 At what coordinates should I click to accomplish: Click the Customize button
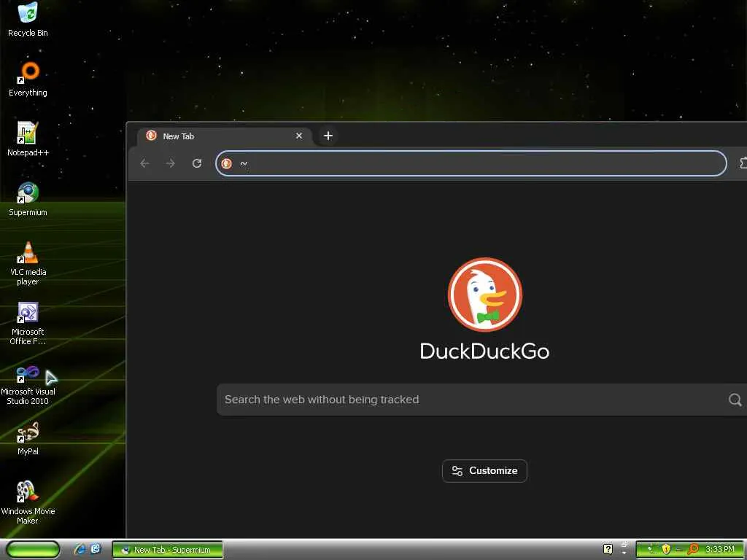click(484, 470)
